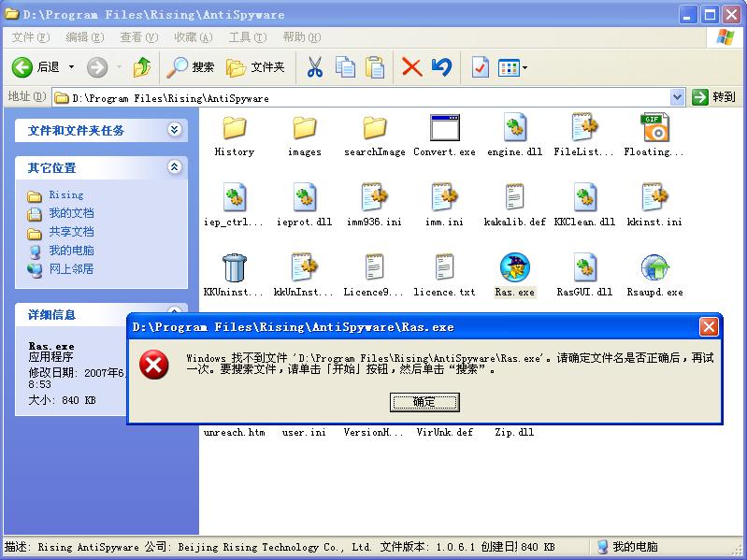
Task: Select the kkUnInst settings file icon
Action: coord(305,267)
